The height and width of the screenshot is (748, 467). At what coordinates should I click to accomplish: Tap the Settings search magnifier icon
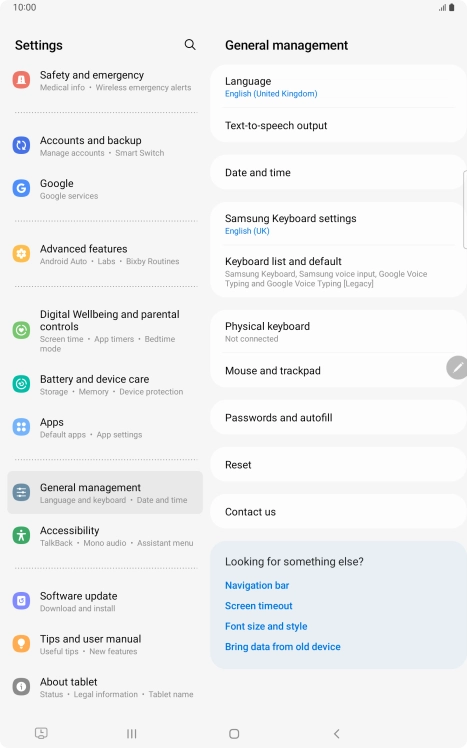pos(190,45)
